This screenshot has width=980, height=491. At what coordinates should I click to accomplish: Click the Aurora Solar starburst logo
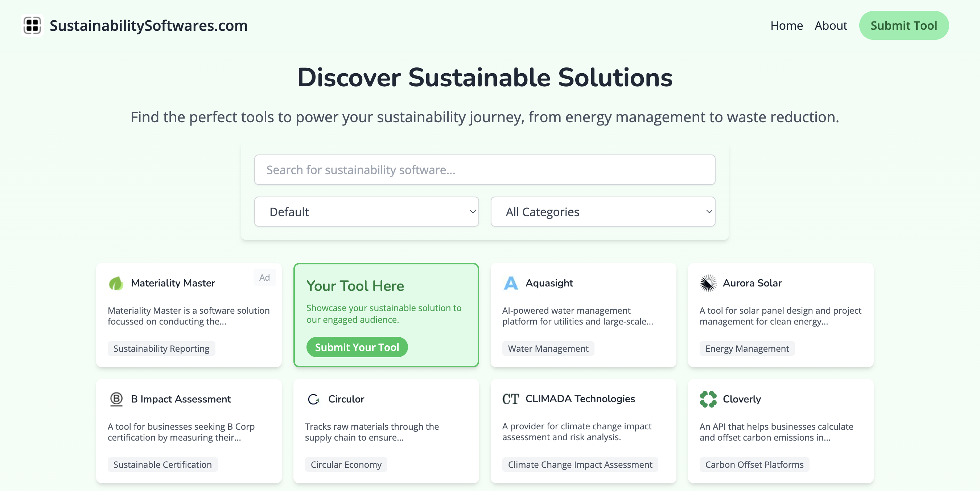click(x=708, y=283)
